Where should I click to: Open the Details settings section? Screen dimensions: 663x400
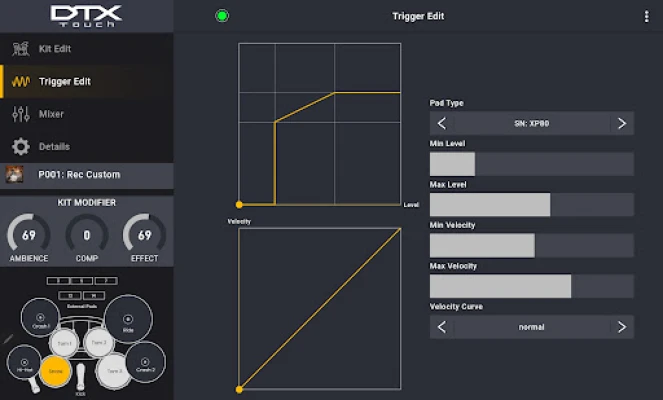[87, 147]
